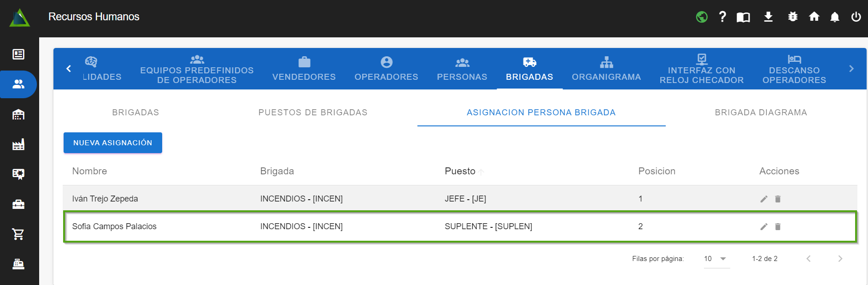Go to home via house icon

click(814, 17)
